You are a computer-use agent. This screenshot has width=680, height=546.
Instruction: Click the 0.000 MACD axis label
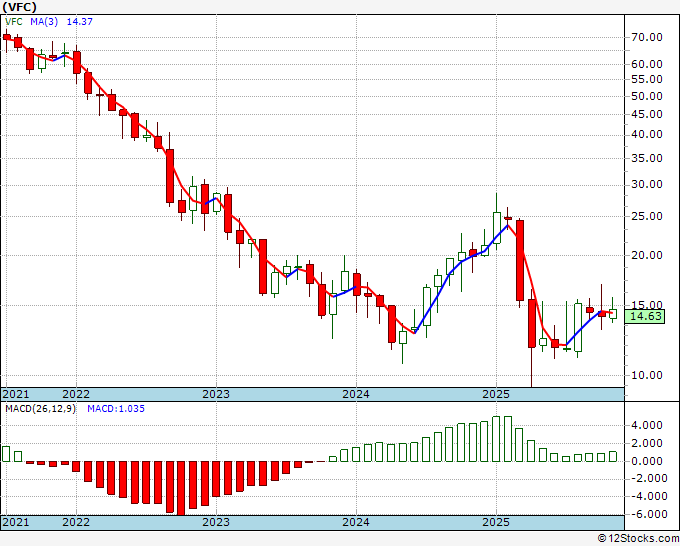(647, 461)
